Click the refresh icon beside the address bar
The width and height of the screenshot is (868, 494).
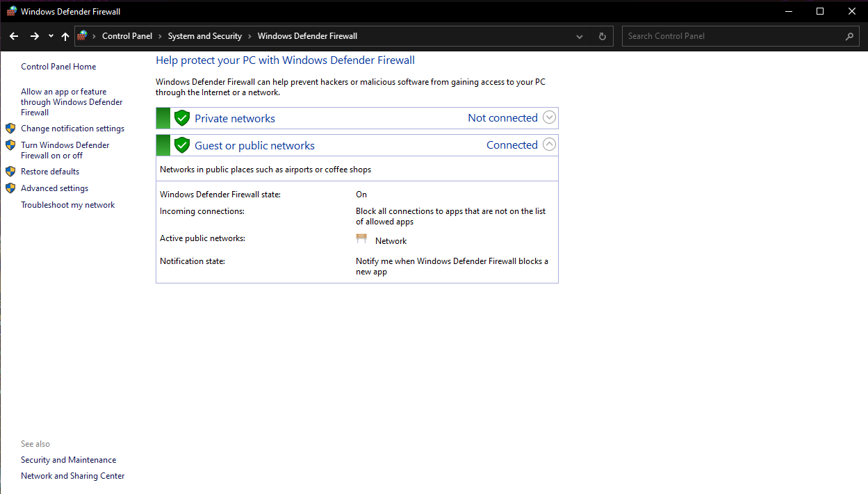pyautogui.click(x=601, y=35)
